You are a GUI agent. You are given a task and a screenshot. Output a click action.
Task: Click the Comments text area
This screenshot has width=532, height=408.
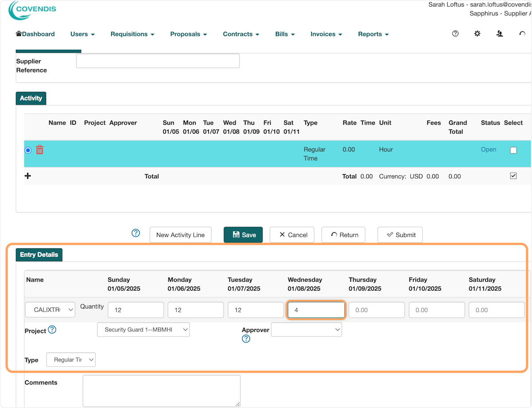pos(161,391)
